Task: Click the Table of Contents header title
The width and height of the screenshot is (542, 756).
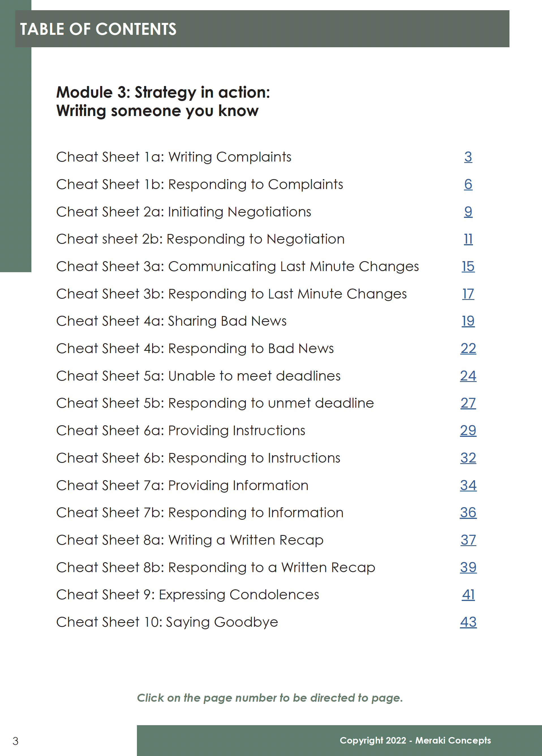Action: pos(98,29)
